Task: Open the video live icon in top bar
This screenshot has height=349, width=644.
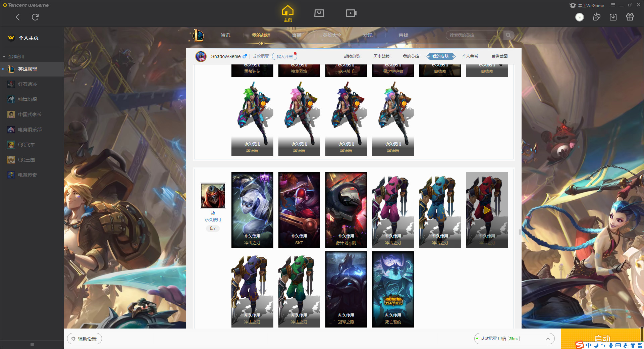Action: (x=351, y=13)
